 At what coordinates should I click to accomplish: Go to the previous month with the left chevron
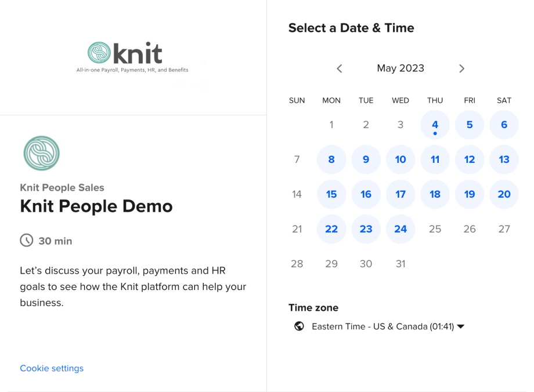click(339, 68)
